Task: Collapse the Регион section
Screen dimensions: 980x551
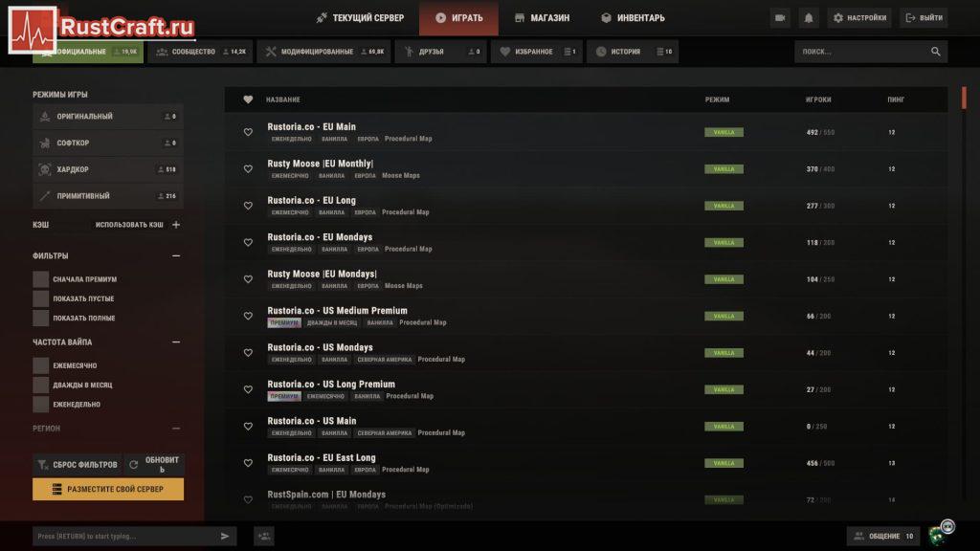Action: (176, 429)
